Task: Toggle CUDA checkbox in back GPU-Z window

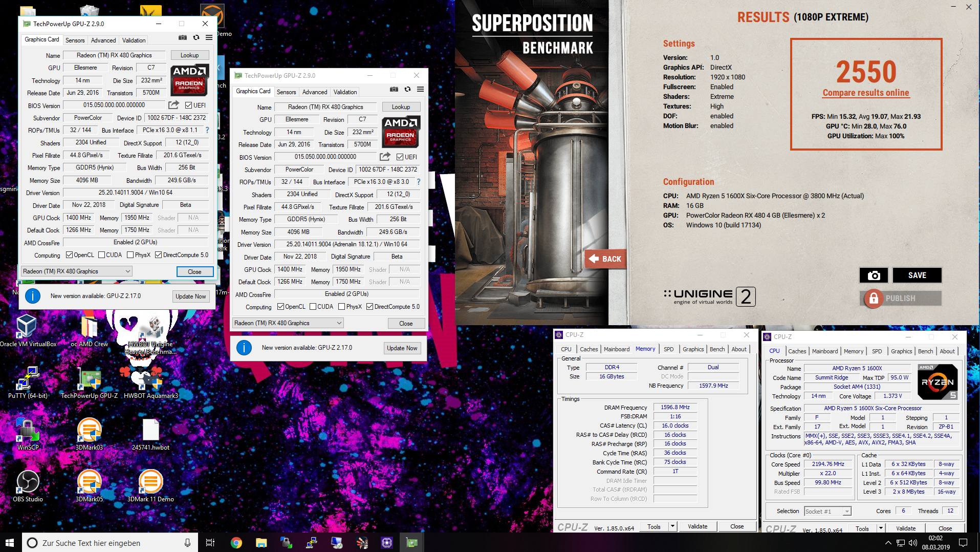Action: tap(313, 307)
